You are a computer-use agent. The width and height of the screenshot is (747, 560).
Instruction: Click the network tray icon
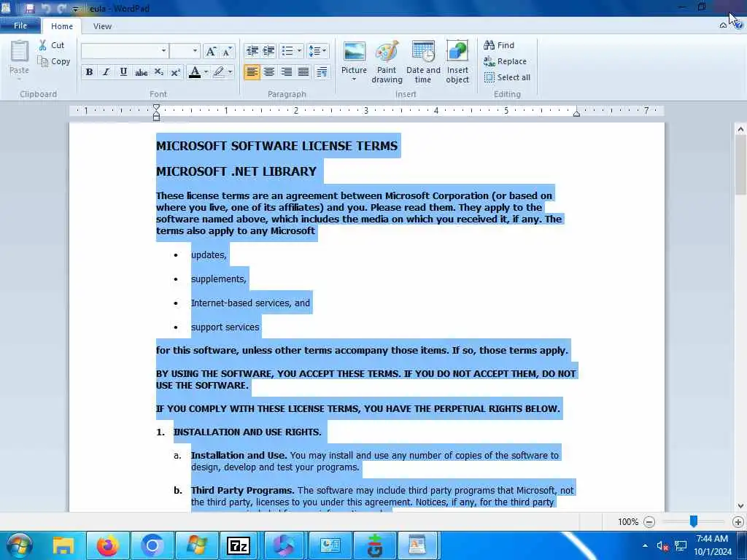681,545
